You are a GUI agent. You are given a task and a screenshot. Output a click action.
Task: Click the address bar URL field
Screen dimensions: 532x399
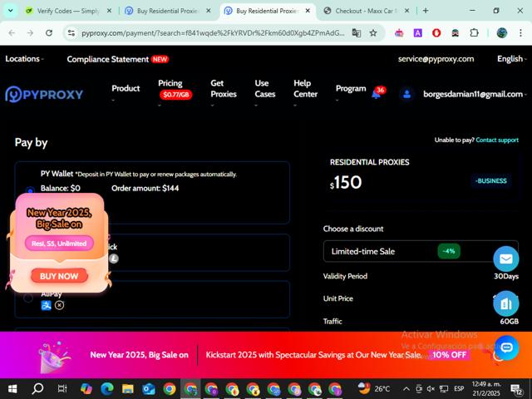[213, 33]
